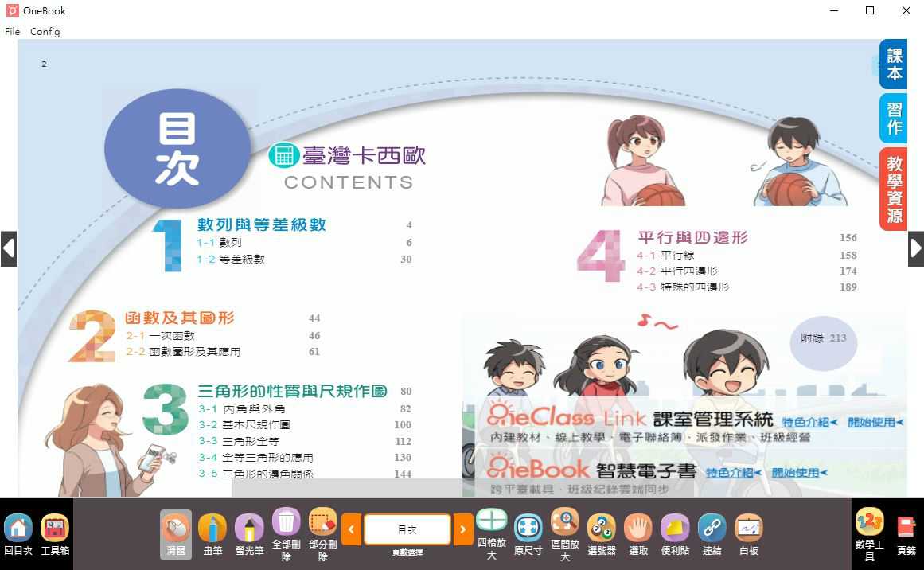Click the large chapter 1 numeral
Screen dimensions: 924x570
coord(167,245)
